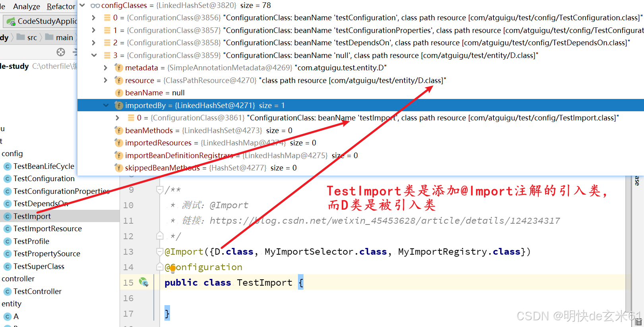Open TestPropertySource in project tree
The width and height of the screenshot is (644, 327).
(47, 253)
